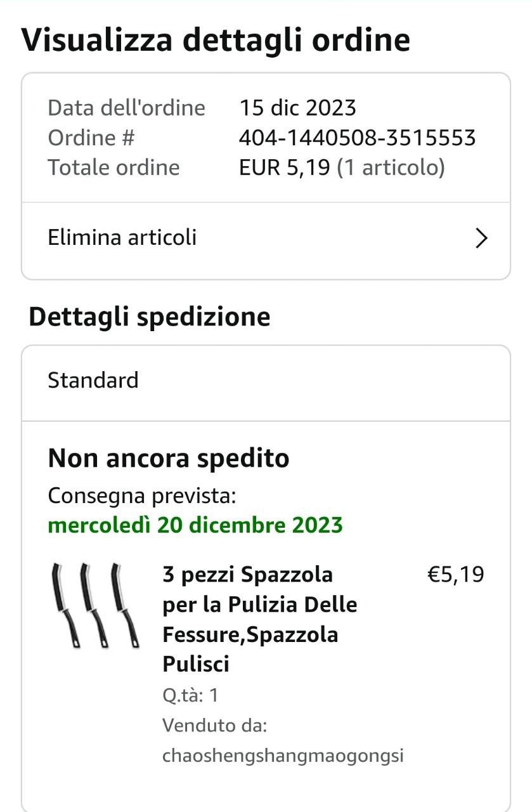Tap the Ordine # label
Image resolution: width=532 pixels, height=812 pixels.
point(91,138)
